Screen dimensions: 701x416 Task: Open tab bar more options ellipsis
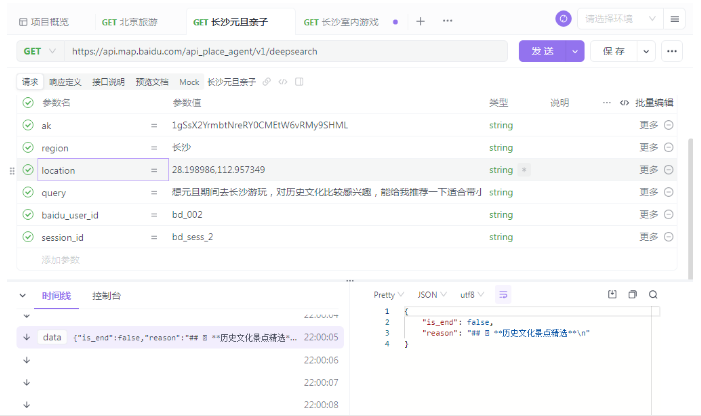coord(448,21)
